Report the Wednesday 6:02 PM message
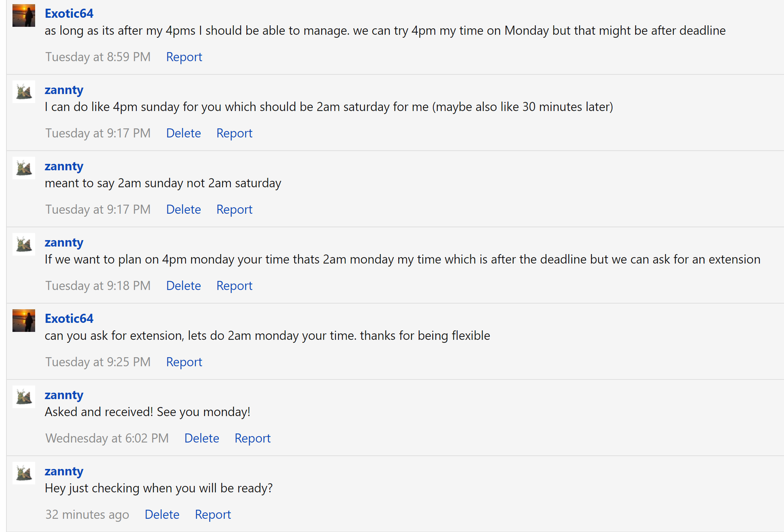The image size is (784, 532). pyautogui.click(x=252, y=438)
